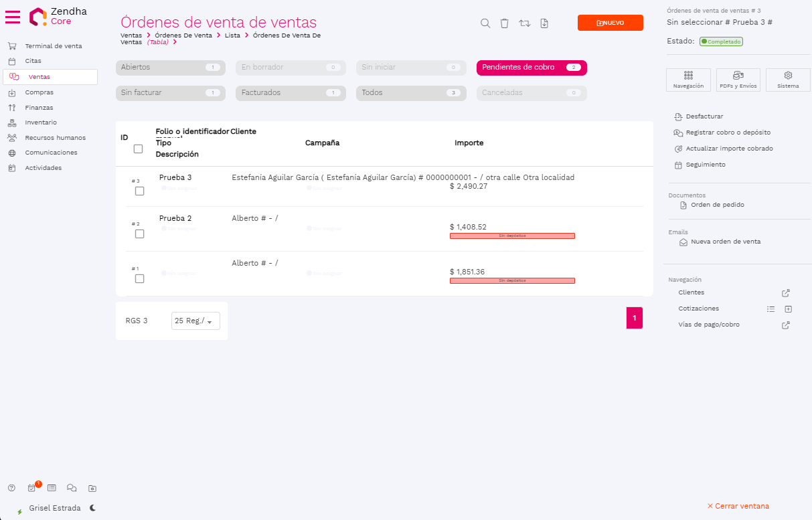The height and width of the screenshot is (520, 812).
Task: Click the refresh arrows icon
Action: coord(525,23)
